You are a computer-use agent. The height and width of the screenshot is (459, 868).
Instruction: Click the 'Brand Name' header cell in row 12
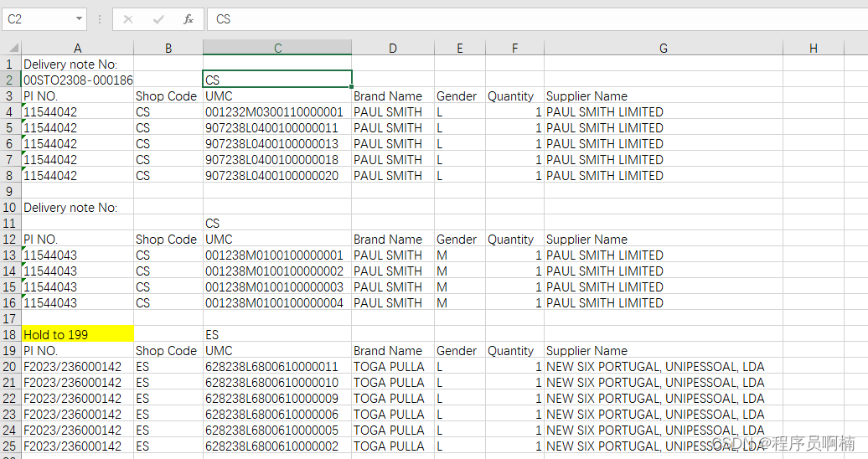[x=388, y=240]
